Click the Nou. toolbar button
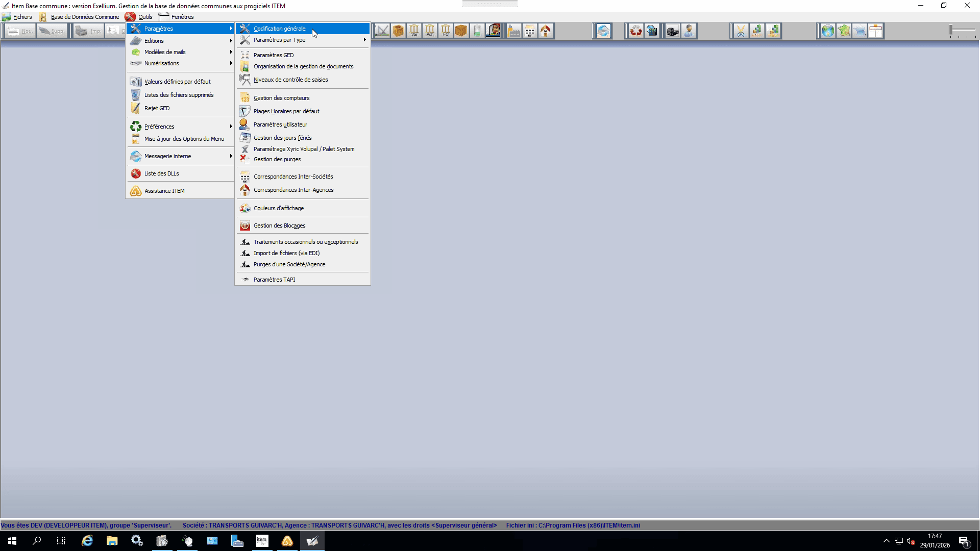 (x=20, y=31)
